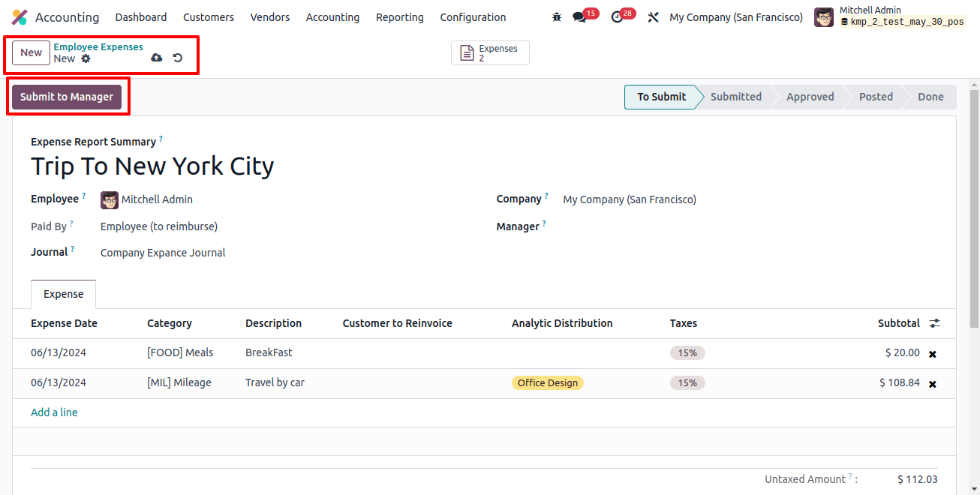Click help mark next to Untaxed Amount
The height and width of the screenshot is (495, 980).
(x=850, y=477)
